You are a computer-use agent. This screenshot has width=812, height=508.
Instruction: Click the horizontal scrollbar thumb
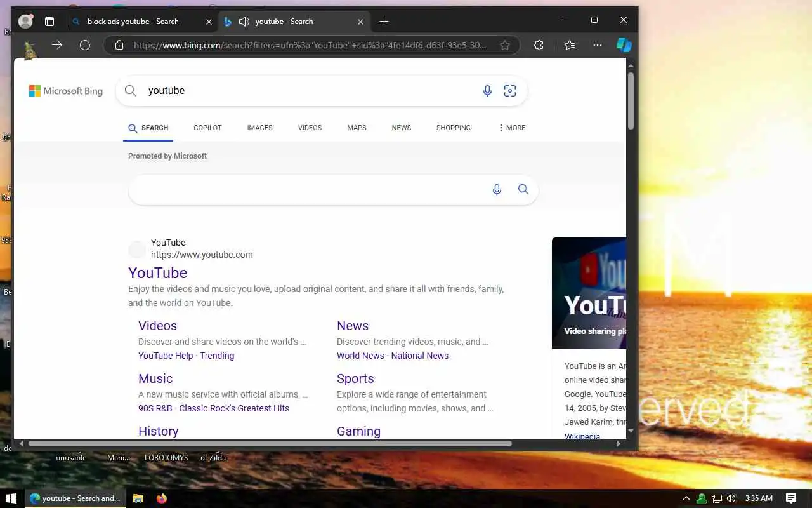[x=270, y=444]
